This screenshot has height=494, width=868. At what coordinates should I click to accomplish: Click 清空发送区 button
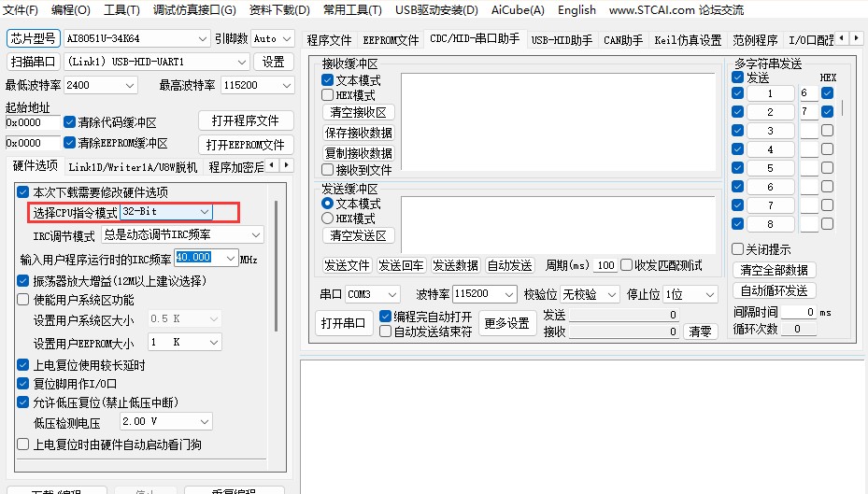coord(358,235)
